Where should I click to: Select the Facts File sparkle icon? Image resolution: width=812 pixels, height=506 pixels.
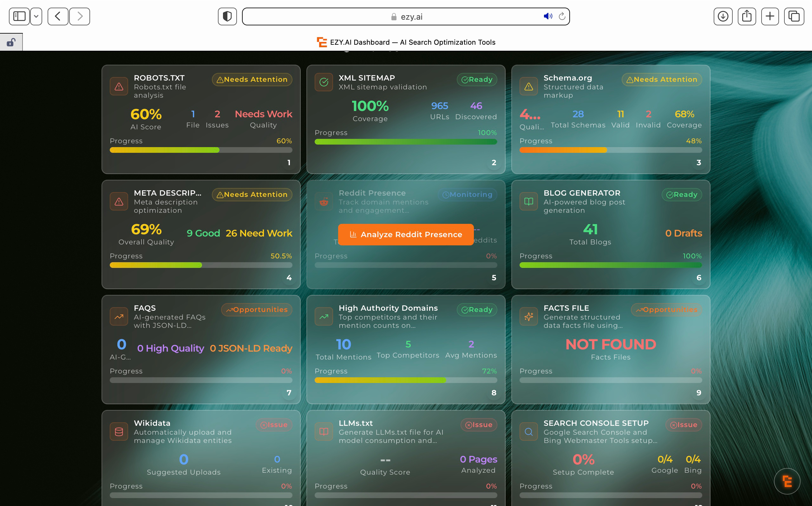pos(528,316)
